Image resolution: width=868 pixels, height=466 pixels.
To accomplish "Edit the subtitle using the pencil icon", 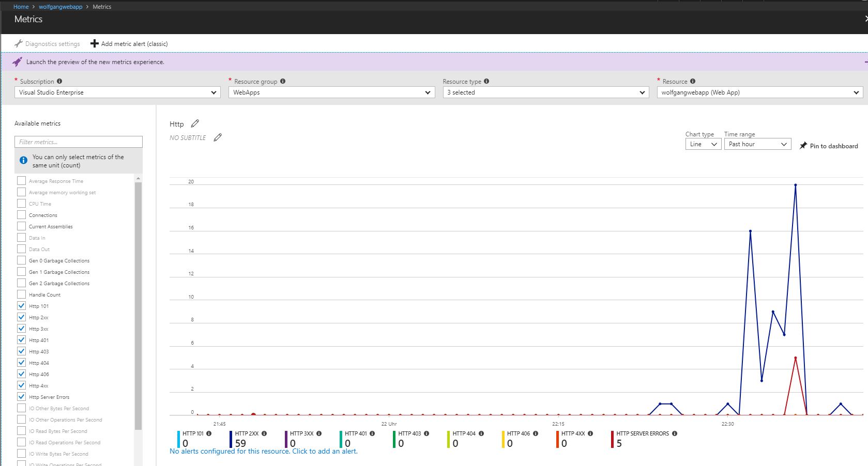I will (x=217, y=137).
